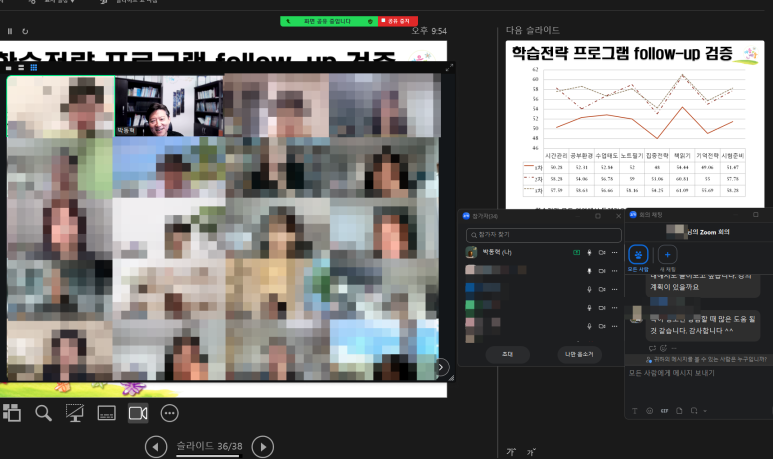Open more options for fifth participant
The width and height of the screenshot is (773, 459).
615,326
